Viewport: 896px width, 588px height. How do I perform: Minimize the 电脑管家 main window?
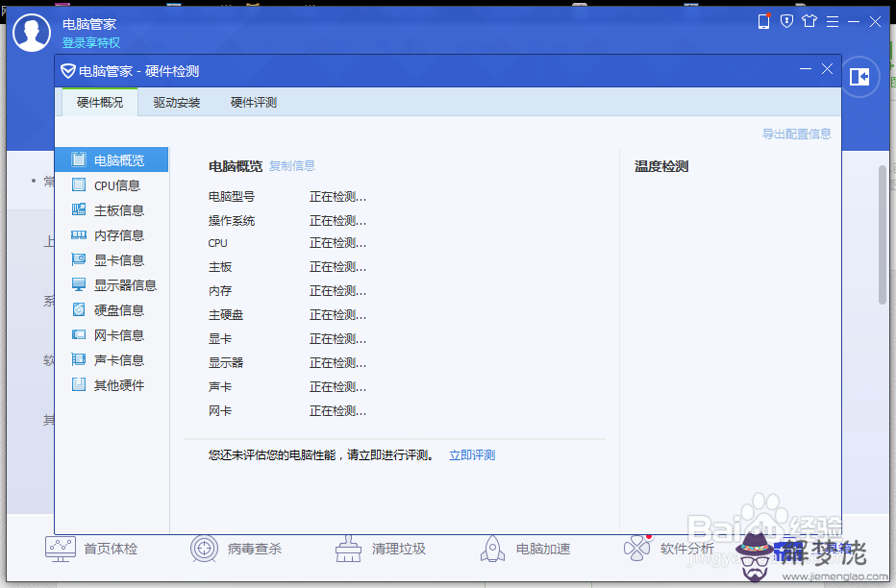[854, 22]
